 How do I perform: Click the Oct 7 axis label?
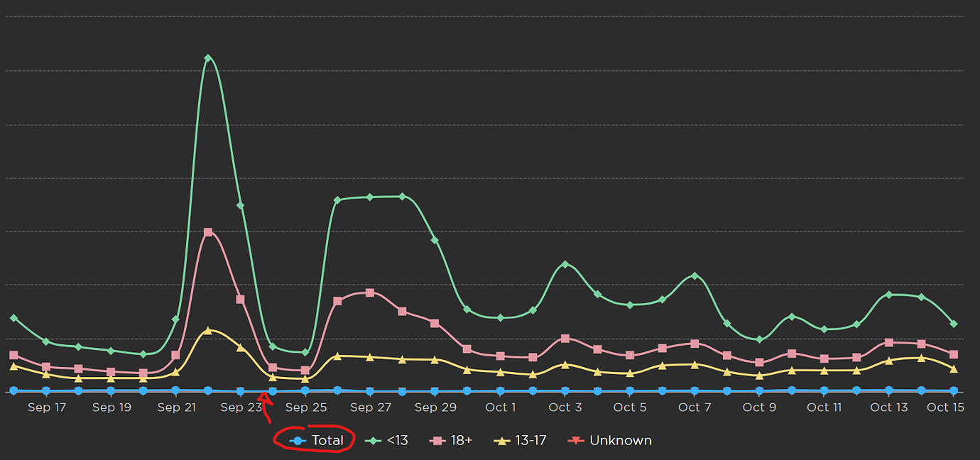click(x=695, y=407)
